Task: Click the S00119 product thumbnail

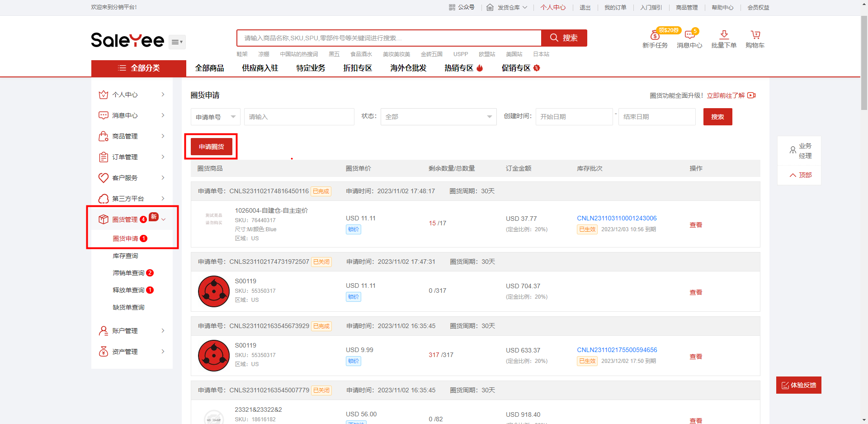Action: point(214,291)
